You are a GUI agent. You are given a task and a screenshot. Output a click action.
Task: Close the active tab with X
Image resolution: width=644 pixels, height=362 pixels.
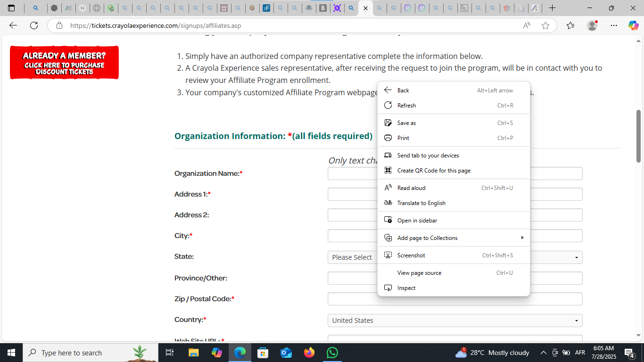(x=365, y=8)
